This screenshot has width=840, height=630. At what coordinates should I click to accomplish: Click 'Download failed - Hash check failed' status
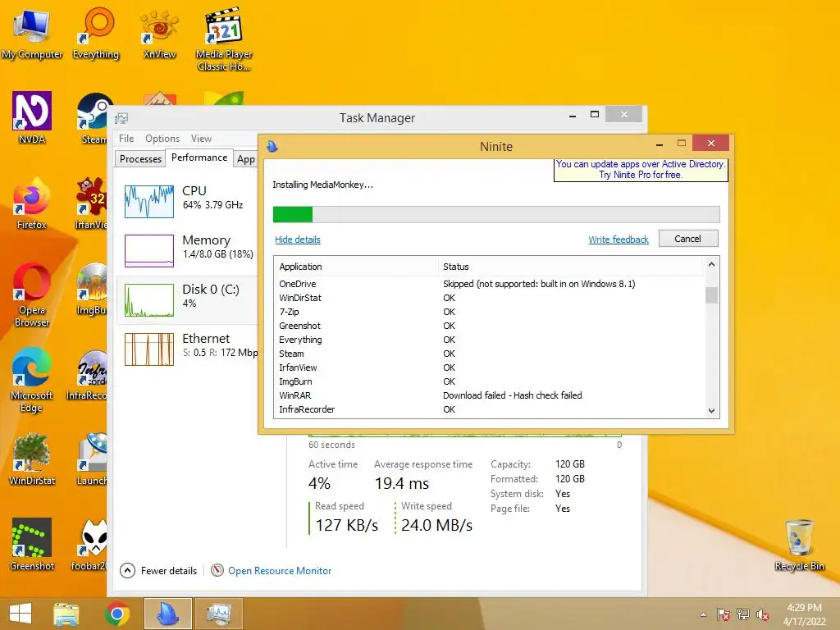click(x=512, y=395)
